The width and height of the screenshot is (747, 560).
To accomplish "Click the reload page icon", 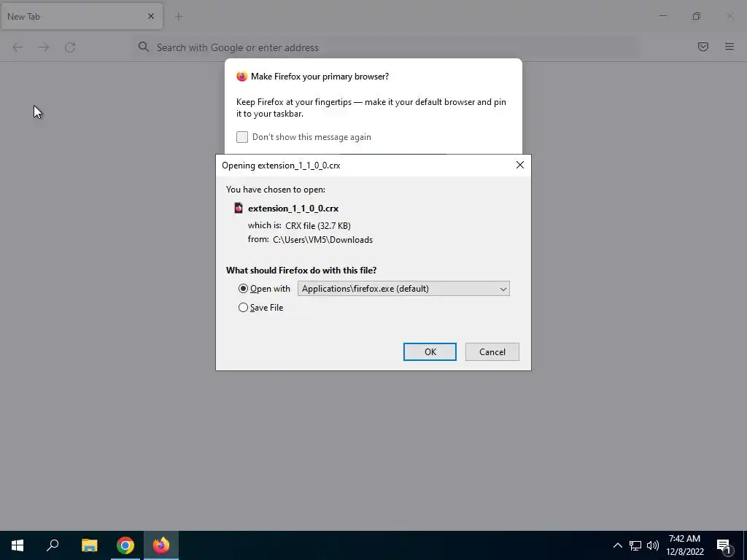I will point(70,47).
